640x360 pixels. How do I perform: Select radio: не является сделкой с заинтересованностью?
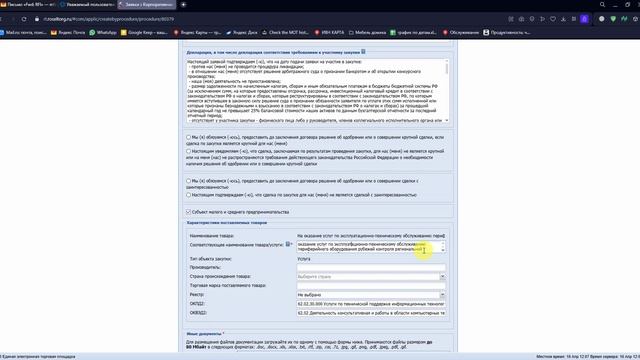coord(189,195)
